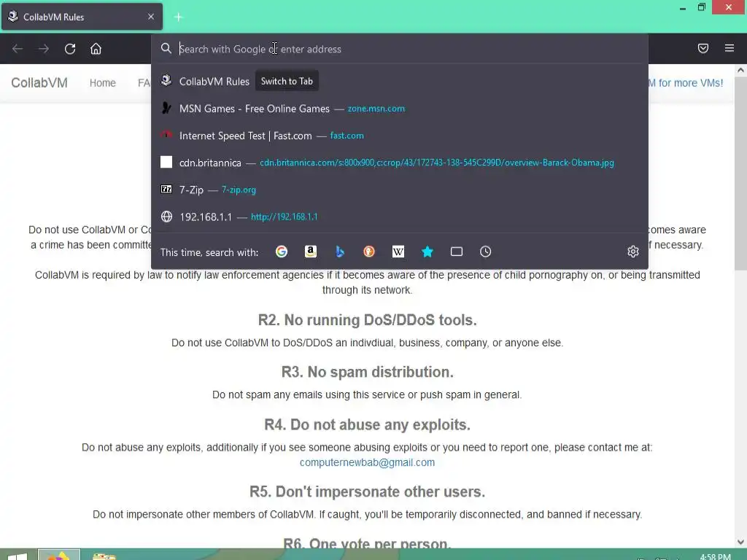The image size is (747, 560).
Task: Search this time with DuckDuckGo
Action: 369,252
